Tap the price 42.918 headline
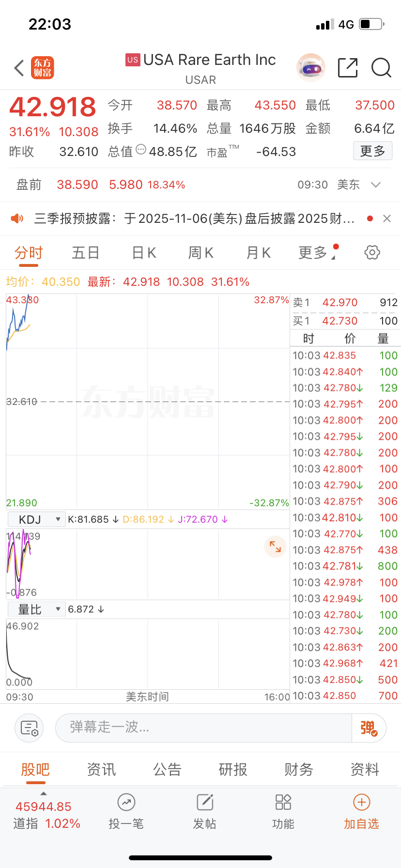Viewport: 401px width, 868px height. (53, 107)
